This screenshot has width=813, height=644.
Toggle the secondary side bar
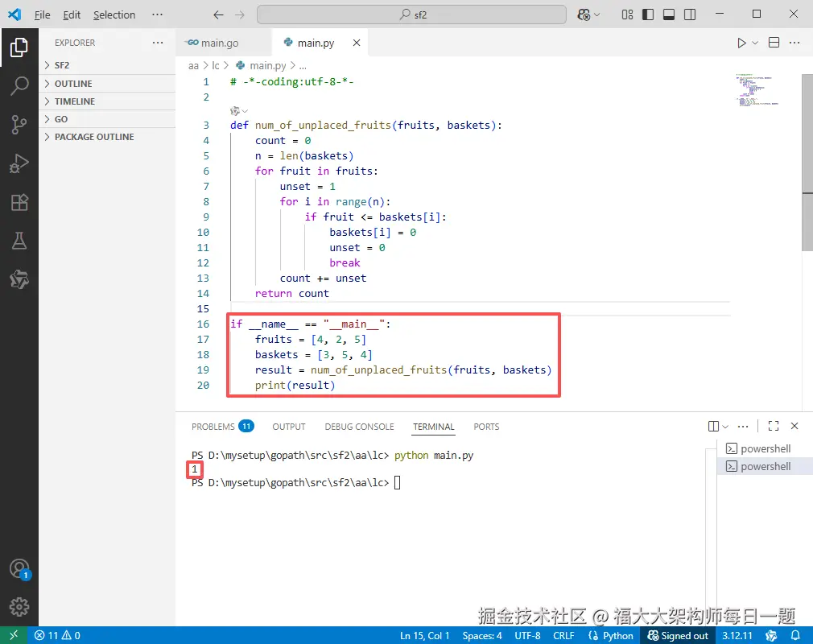pos(690,15)
